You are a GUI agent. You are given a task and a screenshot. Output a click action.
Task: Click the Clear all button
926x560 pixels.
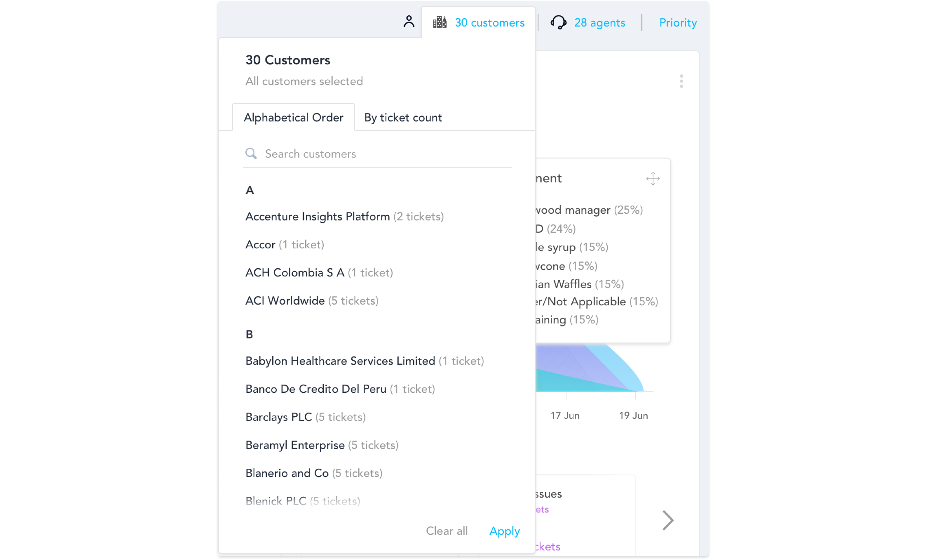click(x=447, y=531)
